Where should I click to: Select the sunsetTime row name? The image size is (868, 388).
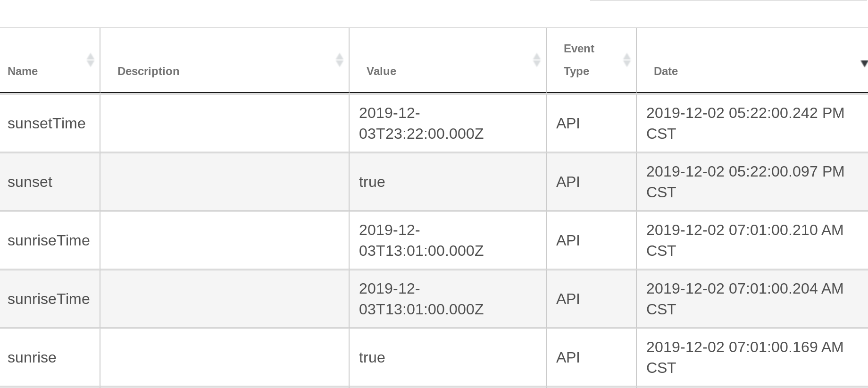[x=47, y=123]
